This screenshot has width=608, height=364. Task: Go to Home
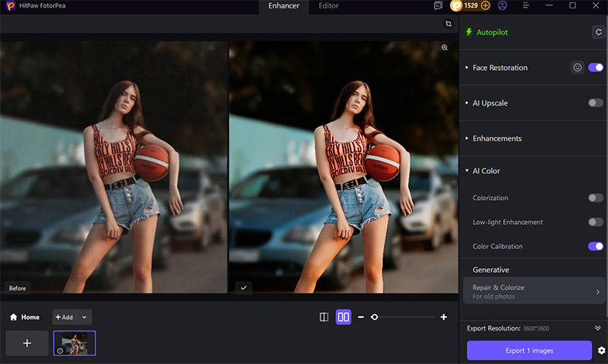[x=24, y=317]
